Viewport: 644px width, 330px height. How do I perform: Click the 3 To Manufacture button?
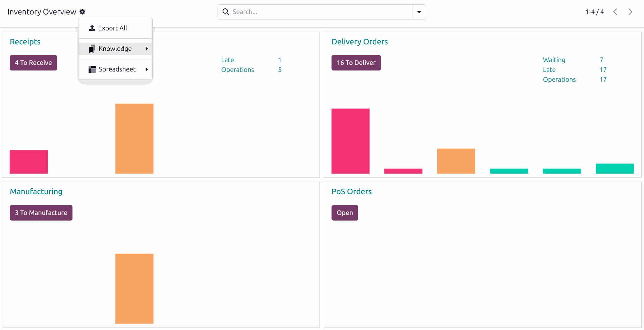click(x=41, y=213)
